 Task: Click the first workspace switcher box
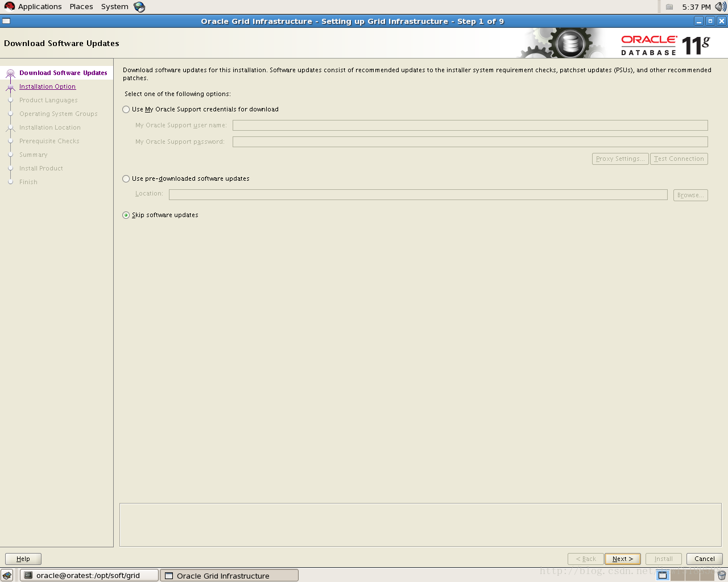coord(663,576)
